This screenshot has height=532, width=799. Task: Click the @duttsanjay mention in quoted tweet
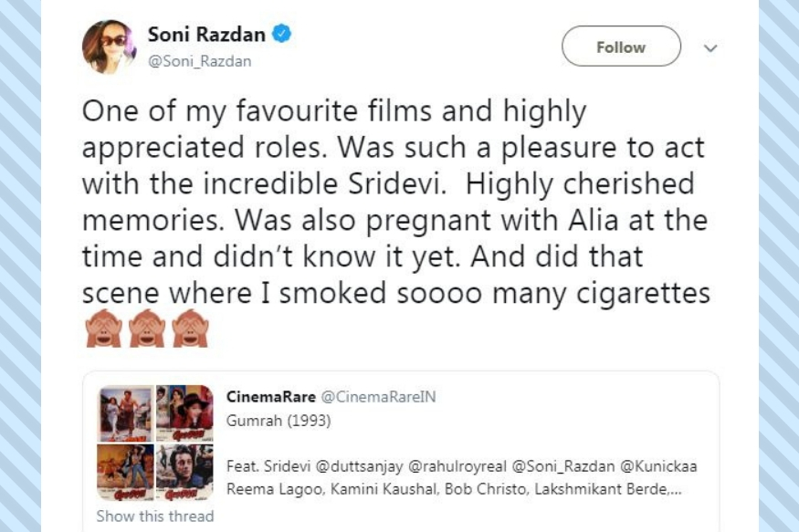coord(359,466)
